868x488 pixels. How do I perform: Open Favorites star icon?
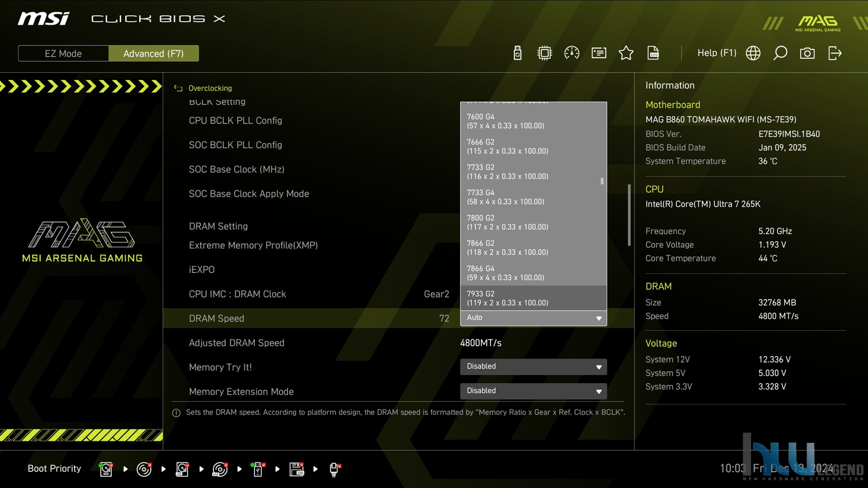tap(626, 53)
